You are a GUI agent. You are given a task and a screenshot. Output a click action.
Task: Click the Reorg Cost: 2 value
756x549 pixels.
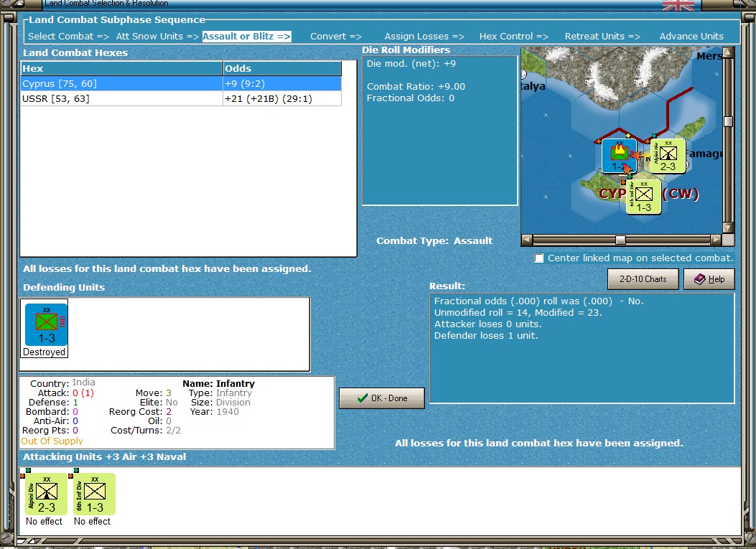[169, 412]
